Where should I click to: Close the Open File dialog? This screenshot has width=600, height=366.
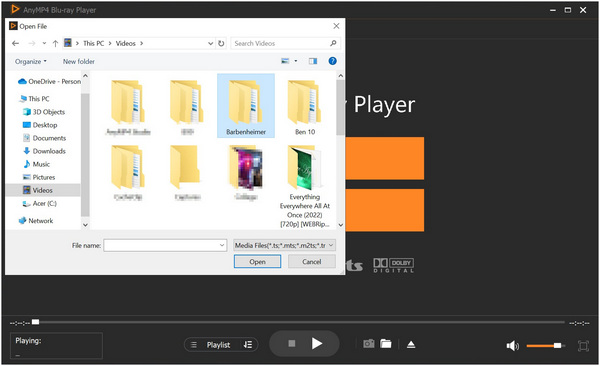pyautogui.click(x=336, y=26)
